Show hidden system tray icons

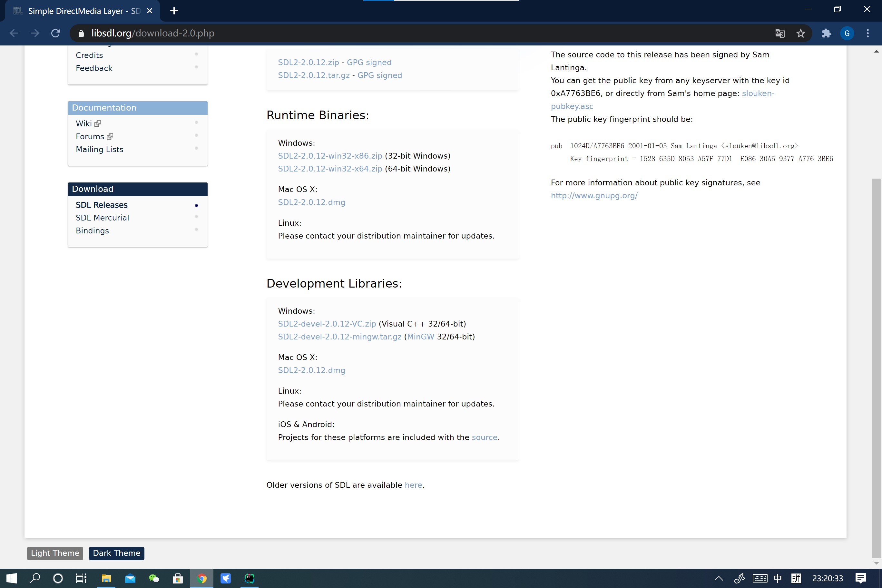click(719, 578)
